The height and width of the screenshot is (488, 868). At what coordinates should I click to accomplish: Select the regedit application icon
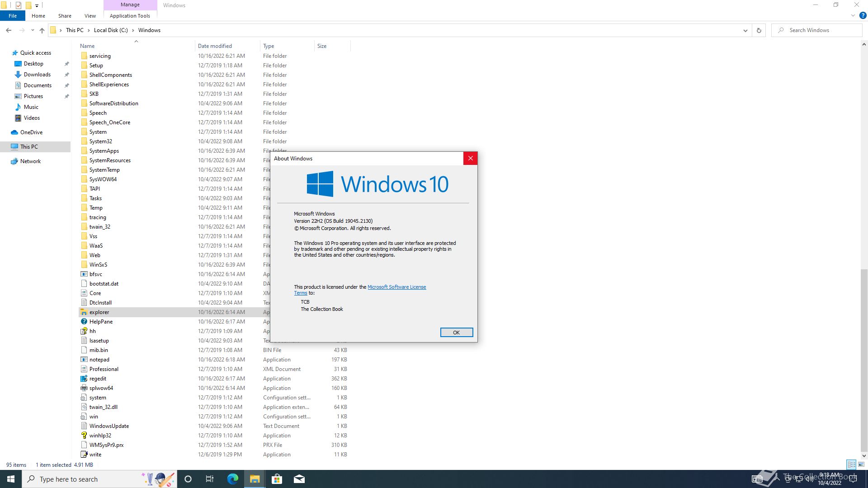84,379
